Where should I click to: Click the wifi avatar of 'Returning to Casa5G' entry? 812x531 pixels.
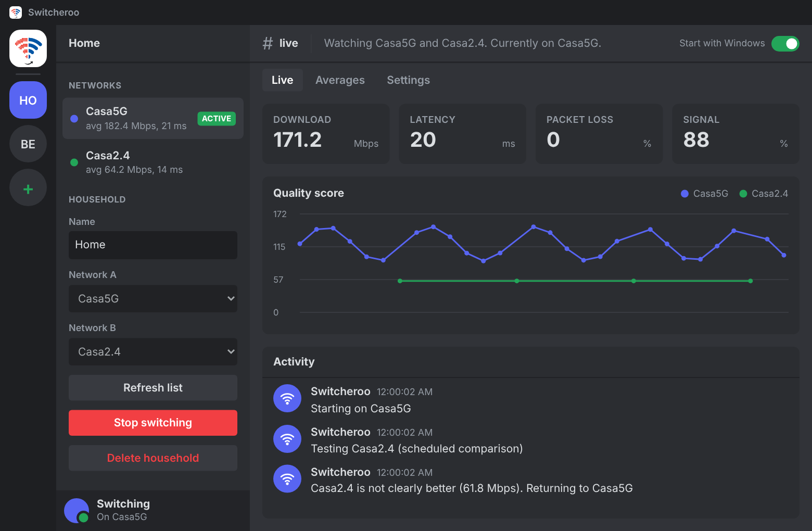pyautogui.click(x=287, y=478)
